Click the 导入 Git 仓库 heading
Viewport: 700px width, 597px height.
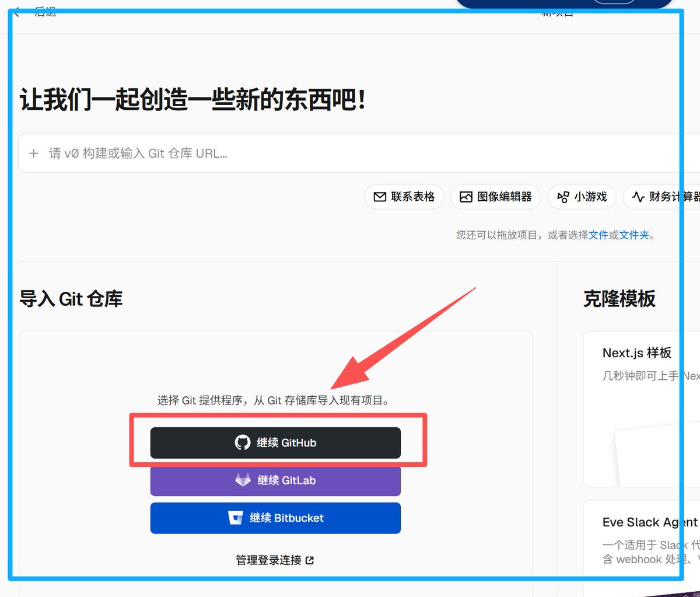(71, 299)
